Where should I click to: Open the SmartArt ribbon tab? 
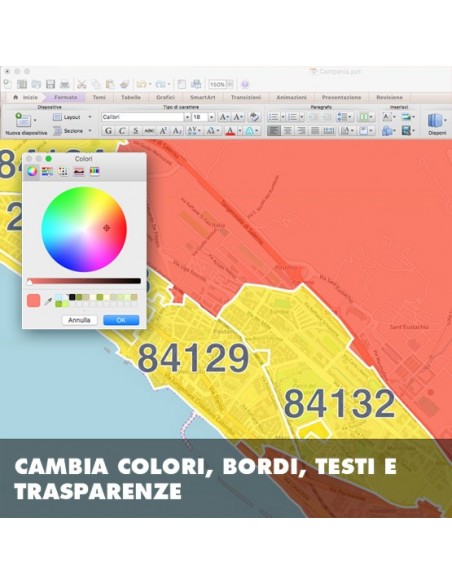click(x=203, y=97)
